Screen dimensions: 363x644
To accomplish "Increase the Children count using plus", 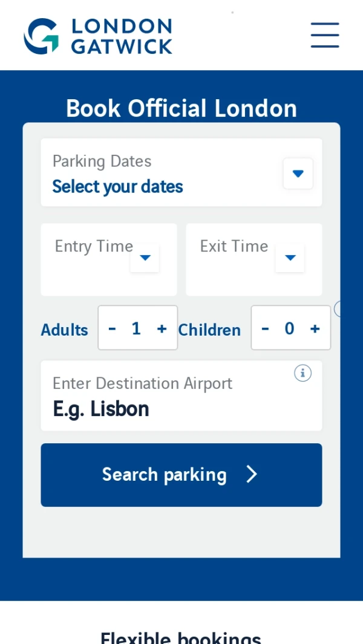I will pyautogui.click(x=315, y=328).
